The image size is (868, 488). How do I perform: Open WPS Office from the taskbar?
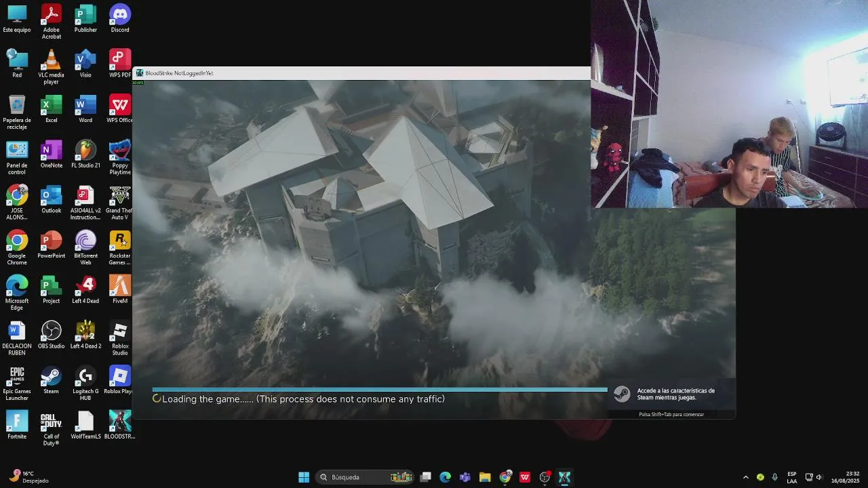[525, 477]
